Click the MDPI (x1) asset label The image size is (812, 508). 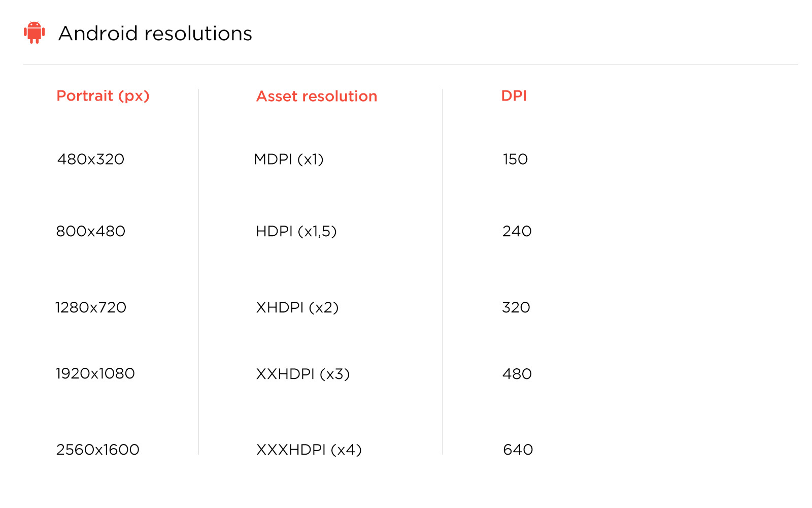pyautogui.click(x=289, y=160)
